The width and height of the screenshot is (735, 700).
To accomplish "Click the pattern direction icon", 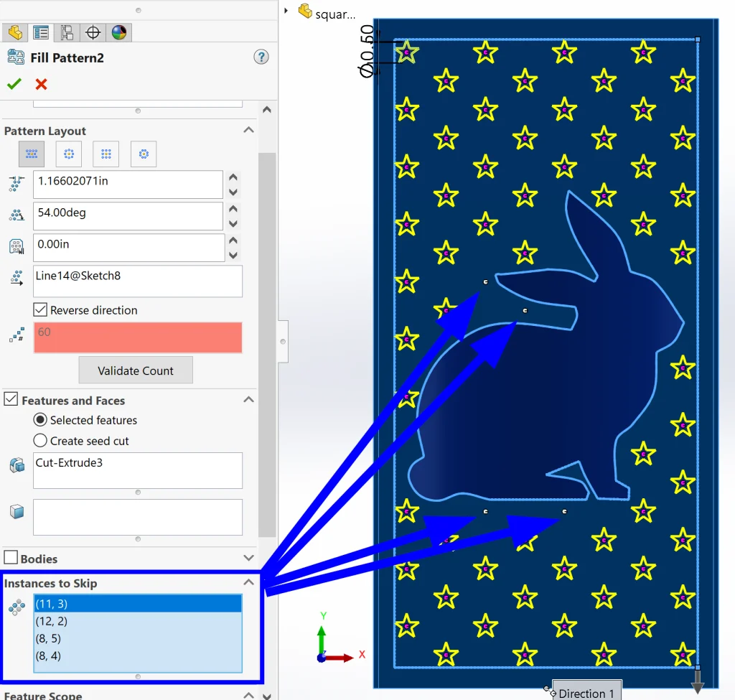I will click(17, 278).
